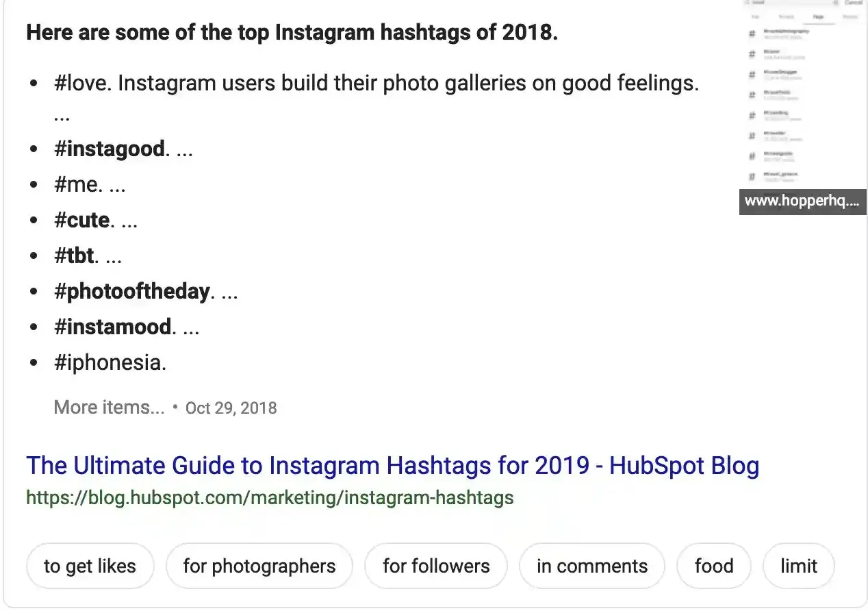Select the 'for photographers' chip

coord(259,566)
